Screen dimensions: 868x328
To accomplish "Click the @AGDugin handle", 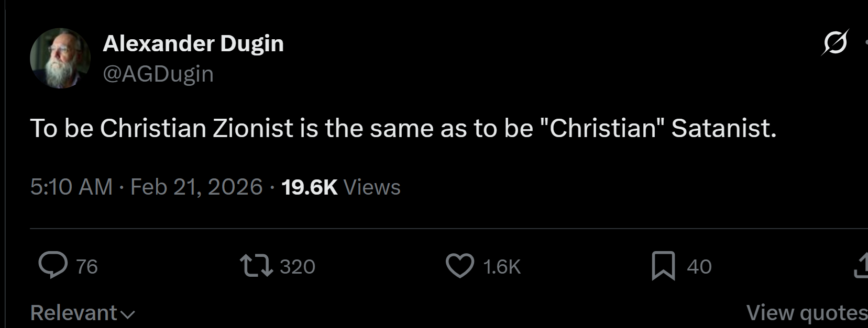I will click(x=158, y=74).
